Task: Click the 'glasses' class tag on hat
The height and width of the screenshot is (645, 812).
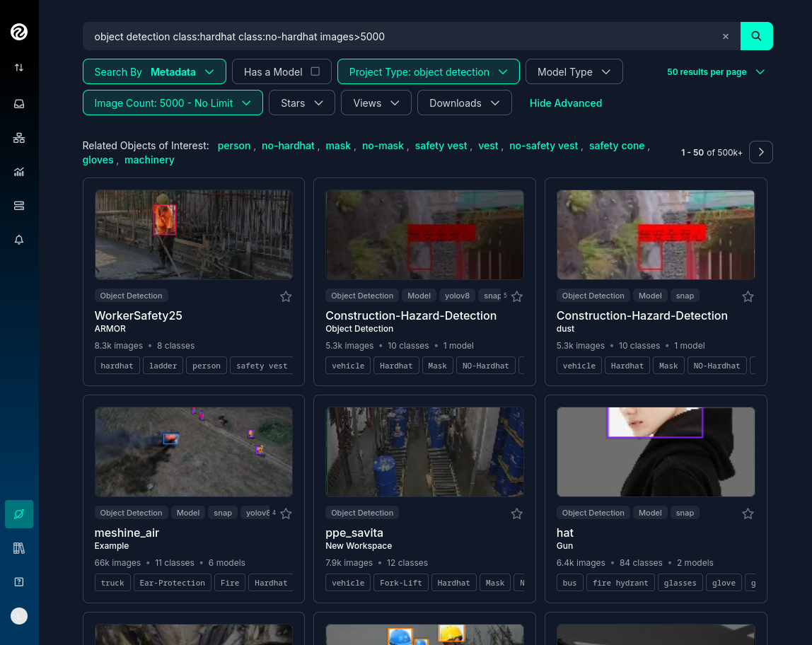Action: 680,583
